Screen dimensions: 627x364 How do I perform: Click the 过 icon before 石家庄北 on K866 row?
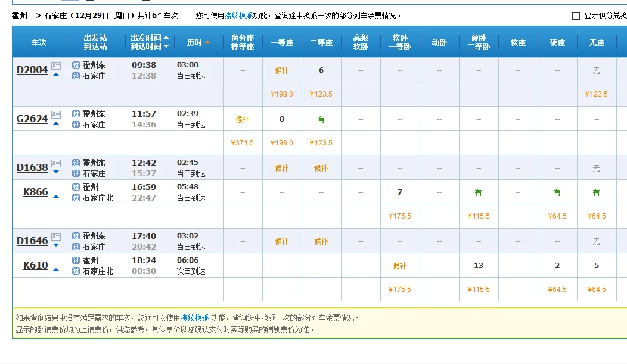coord(77,198)
